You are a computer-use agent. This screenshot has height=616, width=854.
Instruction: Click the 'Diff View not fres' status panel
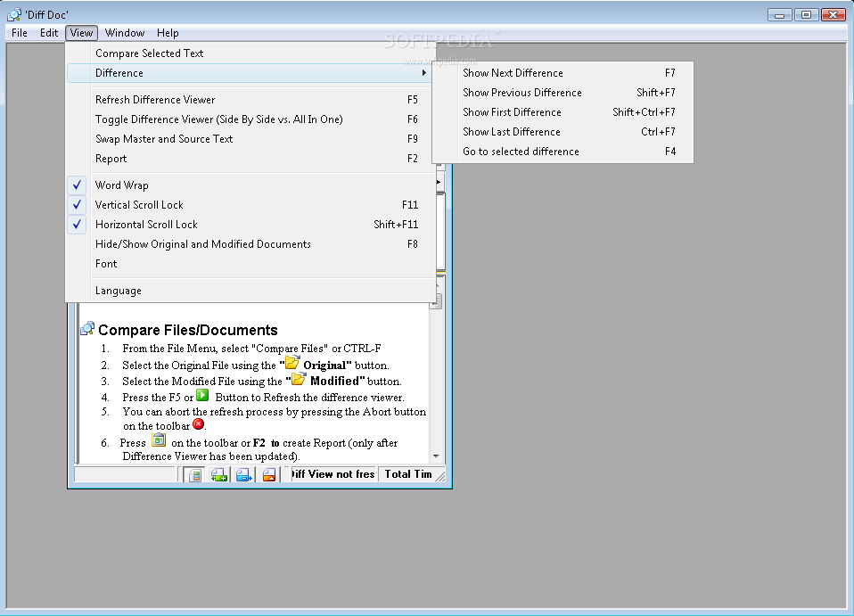point(333,474)
